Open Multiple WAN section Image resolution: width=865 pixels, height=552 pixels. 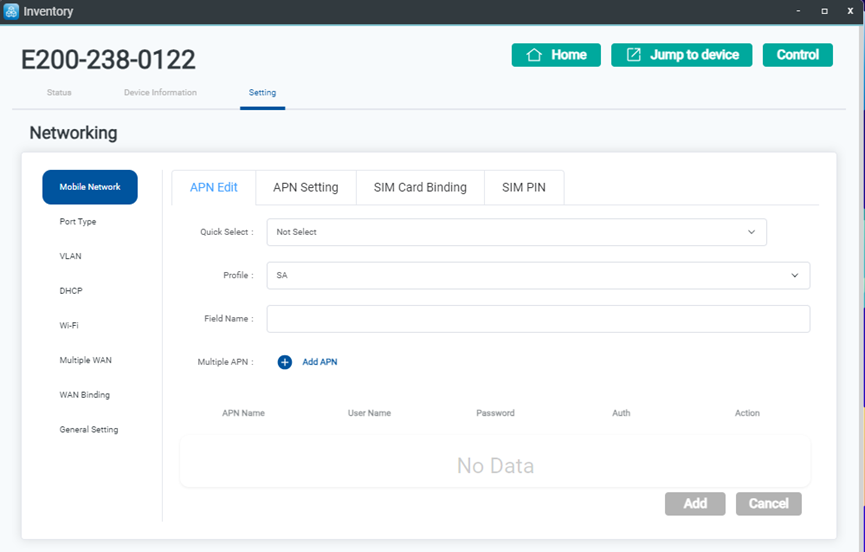point(86,361)
